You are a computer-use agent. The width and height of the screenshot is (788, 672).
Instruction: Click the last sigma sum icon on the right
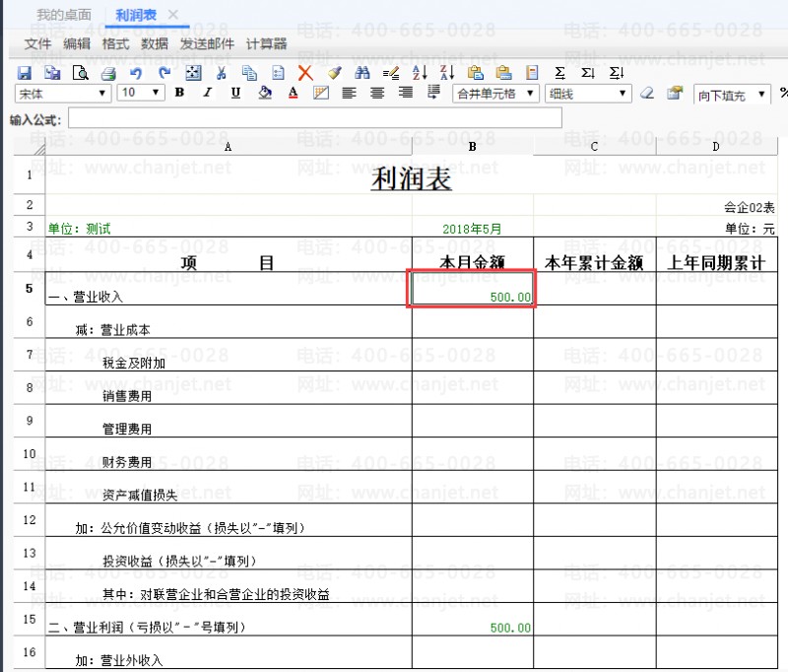[617, 73]
